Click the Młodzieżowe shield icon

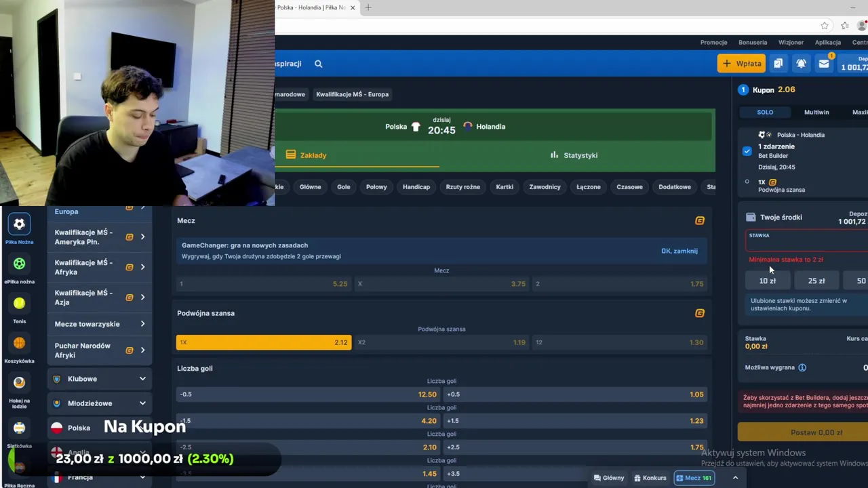57,403
